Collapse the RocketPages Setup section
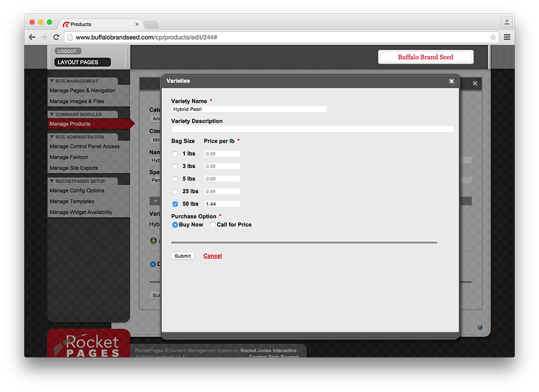 coord(52,181)
